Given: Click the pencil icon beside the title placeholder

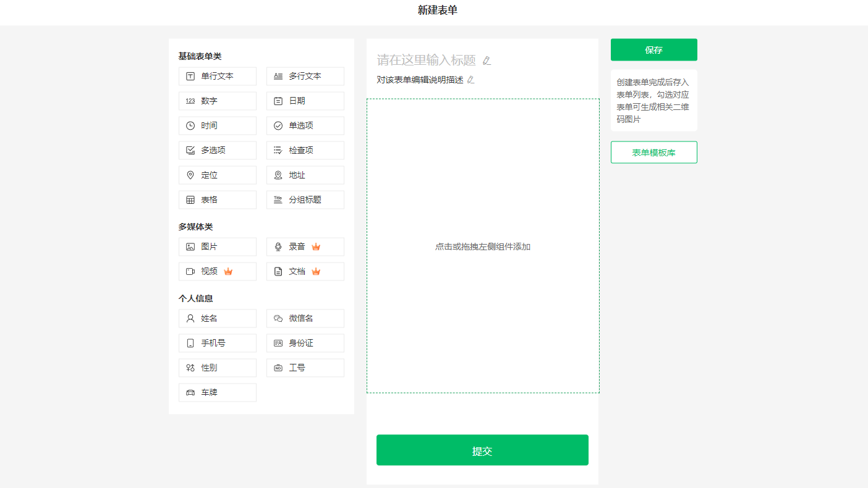Looking at the screenshot, I should click(x=487, y=61).
